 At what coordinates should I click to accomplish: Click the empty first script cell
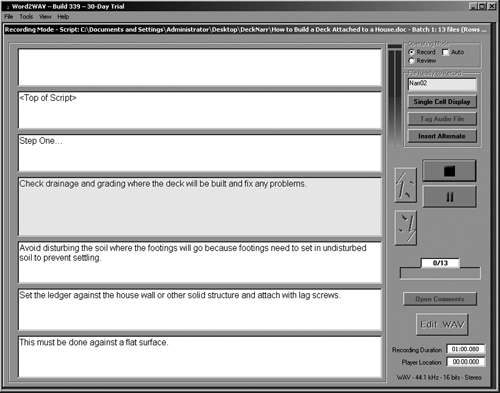tap(200, 67)
